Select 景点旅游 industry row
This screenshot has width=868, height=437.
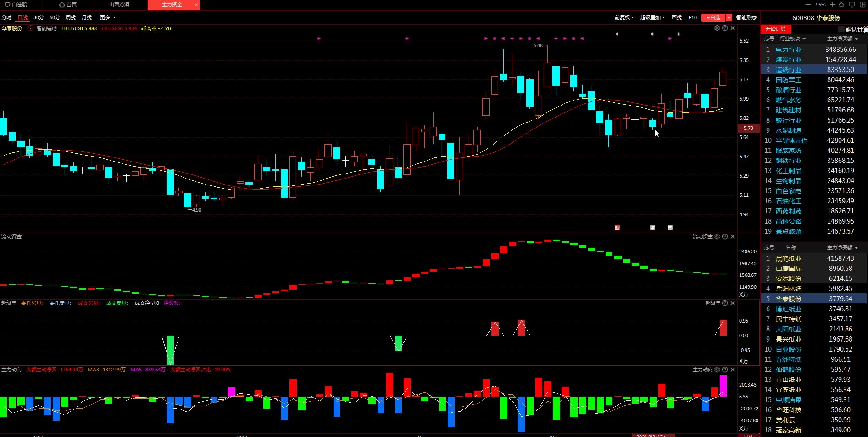814,231
